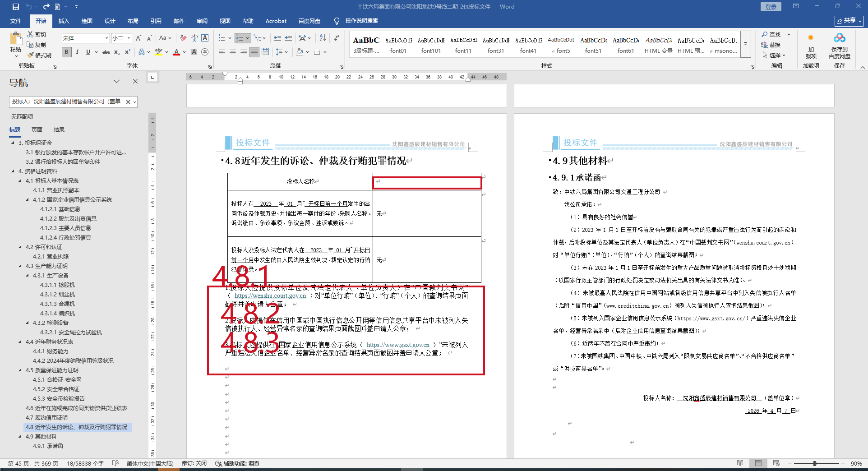
Task: Open the Navigation pane options chevron
Action: [116, 81]
